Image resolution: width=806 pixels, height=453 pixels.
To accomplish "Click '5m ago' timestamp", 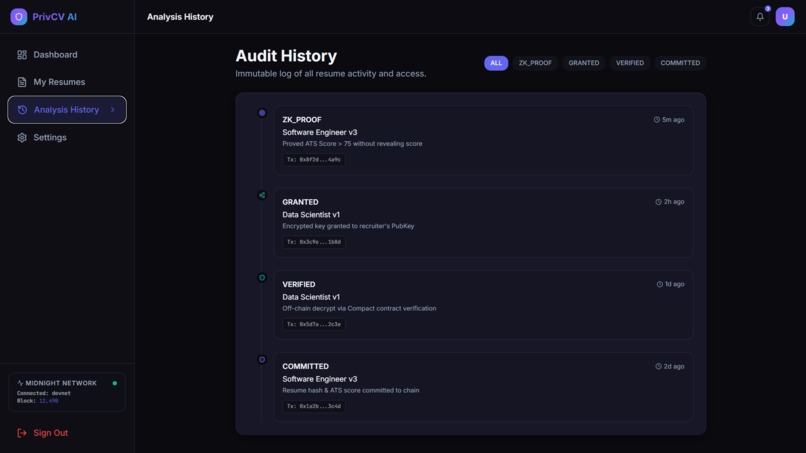I will [673, 119].
